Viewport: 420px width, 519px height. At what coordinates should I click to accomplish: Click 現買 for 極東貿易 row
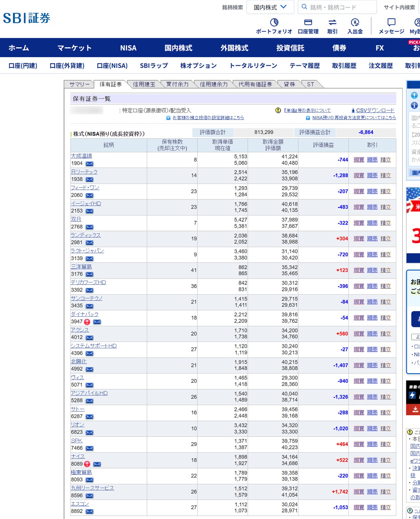[x=359, y=476]
